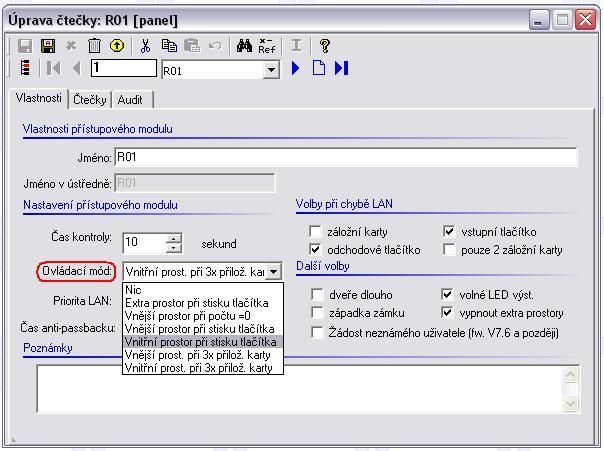Viewport: 604px width, 451px height.
Task: Click the copy icon in toolbar
Action: tap(169, 46)
